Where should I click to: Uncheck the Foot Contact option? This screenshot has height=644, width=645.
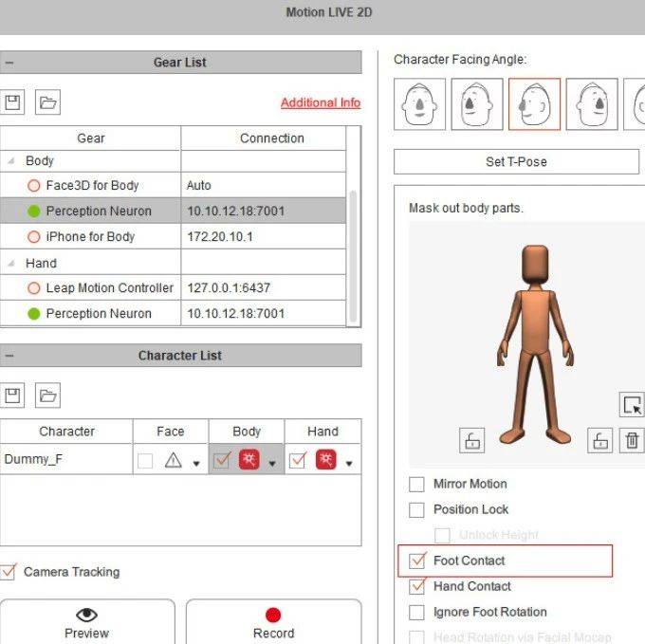(416, 561)
